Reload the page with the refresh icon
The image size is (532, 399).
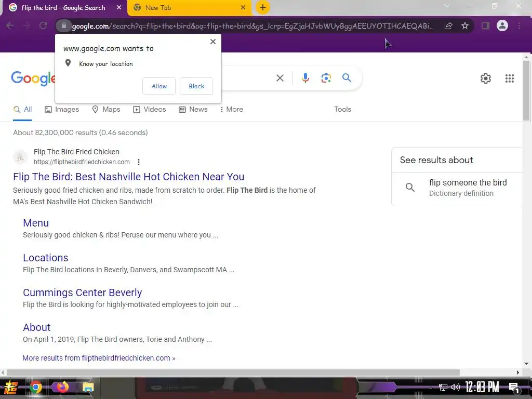pyautogui.click(x=43, y=25)
